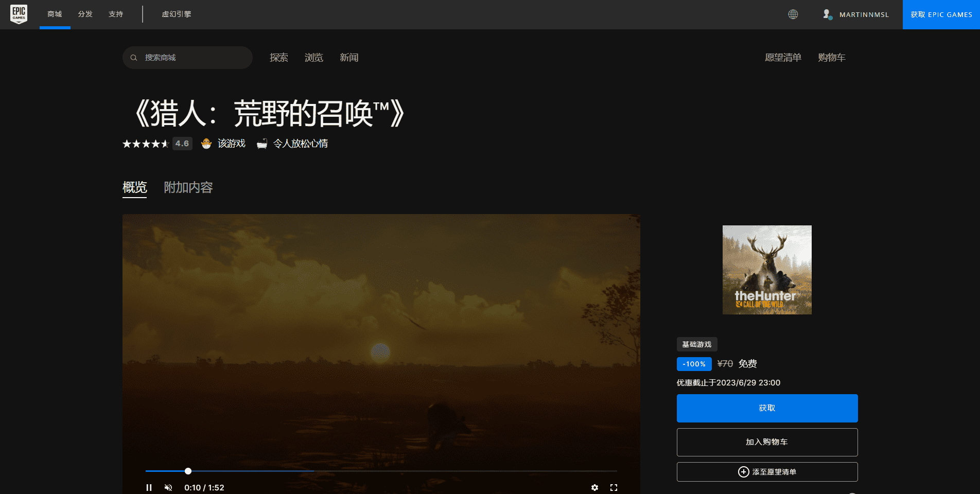Click theHunter game cover thumbnail
Screen dimensions: 980x494
click(x=767, y=270)
